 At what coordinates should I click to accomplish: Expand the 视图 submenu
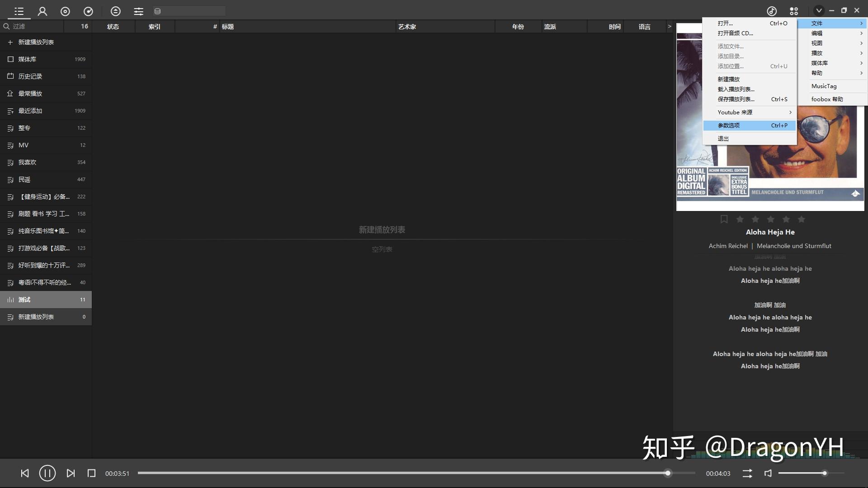[817, 43]
